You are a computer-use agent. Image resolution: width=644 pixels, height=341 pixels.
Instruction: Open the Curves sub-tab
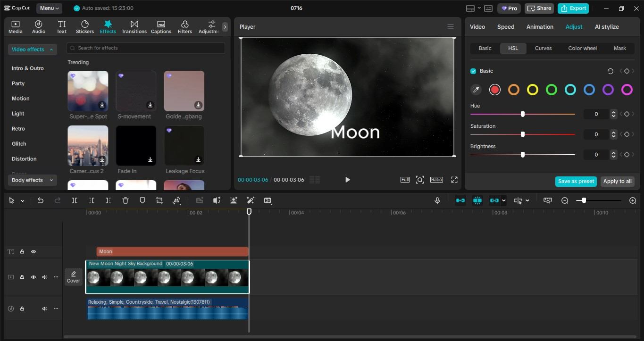(543, 48)
